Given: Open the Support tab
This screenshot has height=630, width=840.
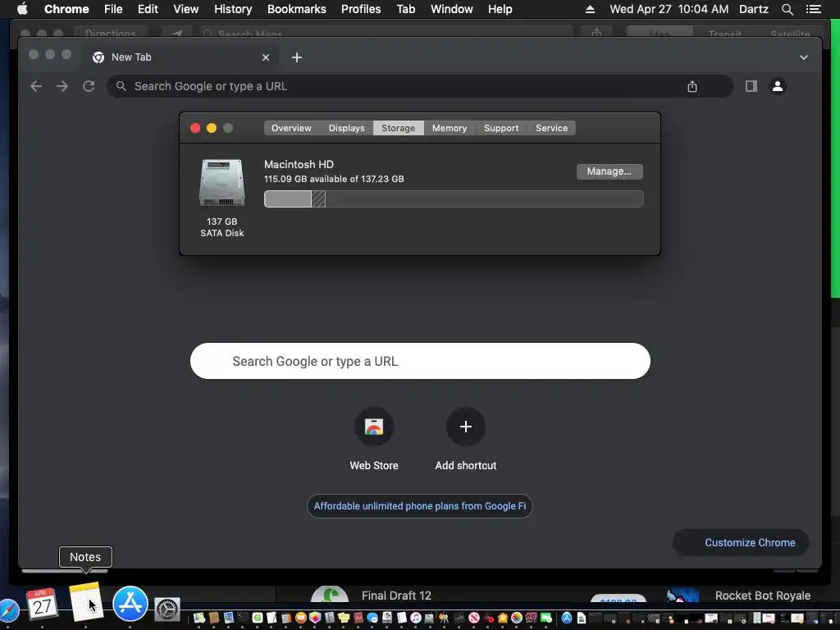Looking at the screenshot, I should click(x=501, y=128).
